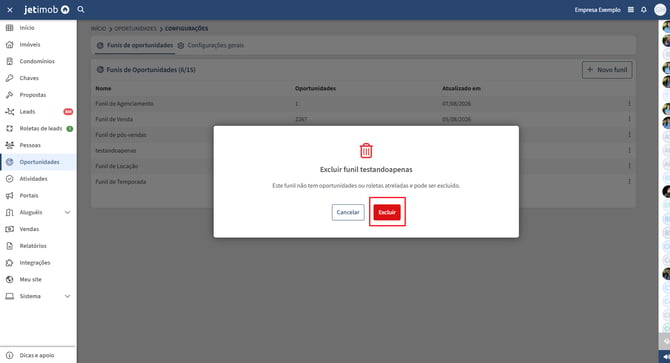670x363 pixels.
Task: Select the Funil de Temporada row name
Action: [x=120, y=182]
